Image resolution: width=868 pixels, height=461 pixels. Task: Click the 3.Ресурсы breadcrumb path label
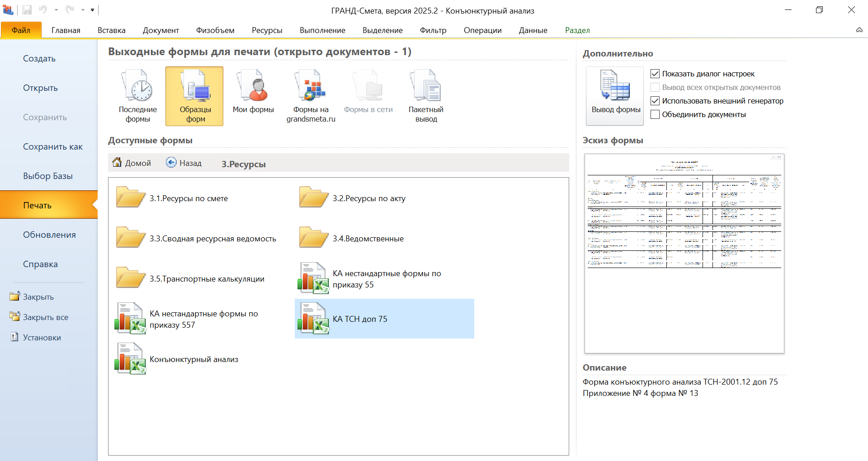[244, 164]
